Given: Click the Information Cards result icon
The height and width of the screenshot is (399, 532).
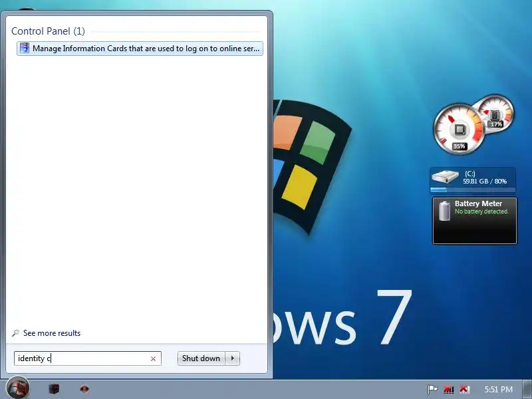Looking at the screenshot, I should click(x=25, y=48).
